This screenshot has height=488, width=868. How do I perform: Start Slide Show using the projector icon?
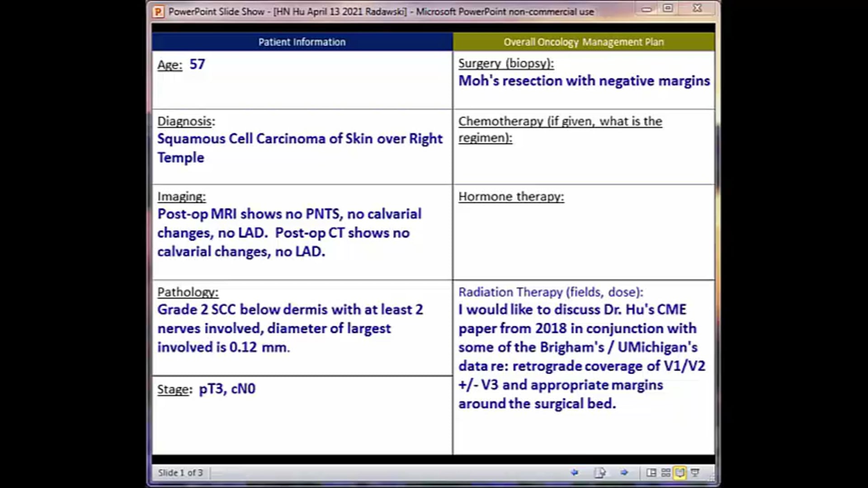[695, 473]
